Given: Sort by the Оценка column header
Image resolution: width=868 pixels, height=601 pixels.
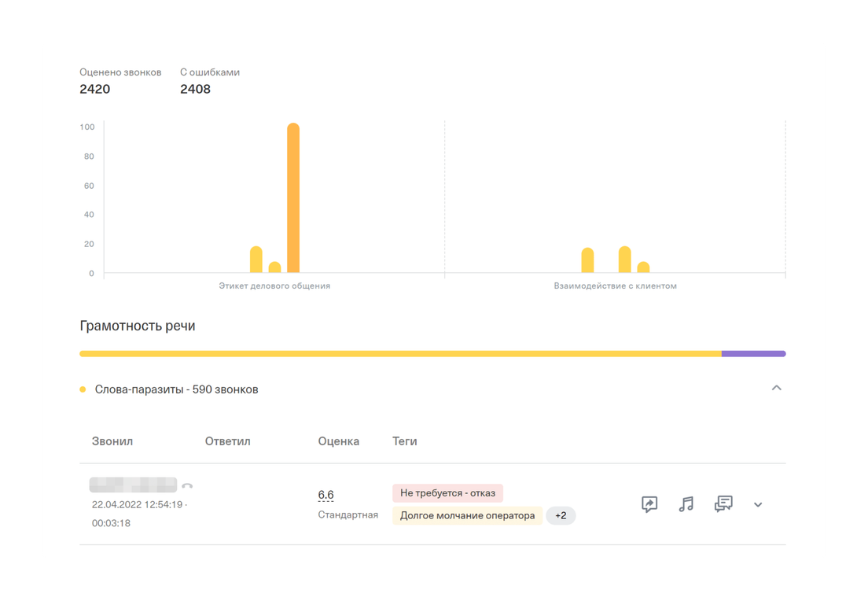Looking at the screenshot, I should pyautogui.click(x=338, y=441).
